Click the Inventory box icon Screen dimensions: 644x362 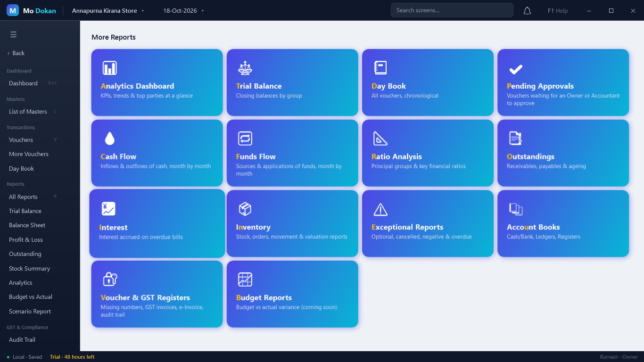245,209
